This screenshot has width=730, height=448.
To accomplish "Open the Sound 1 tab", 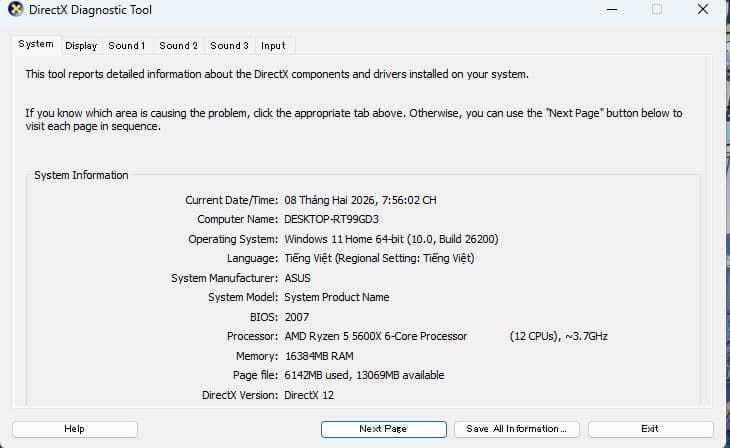I will [x=127, y=45].
